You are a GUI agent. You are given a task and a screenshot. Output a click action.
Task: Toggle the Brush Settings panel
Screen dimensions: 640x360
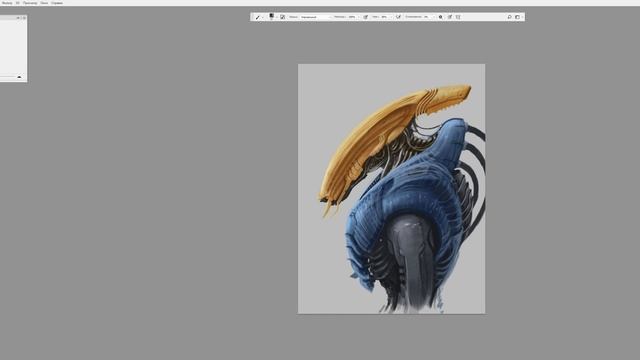pos(282,17)
